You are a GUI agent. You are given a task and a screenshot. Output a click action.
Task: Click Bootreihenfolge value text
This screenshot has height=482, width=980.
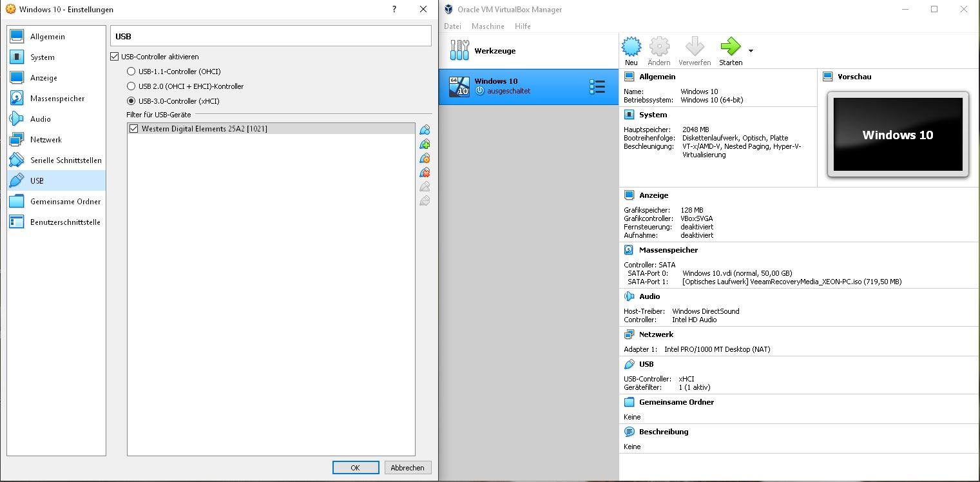(x=735, y=138)
